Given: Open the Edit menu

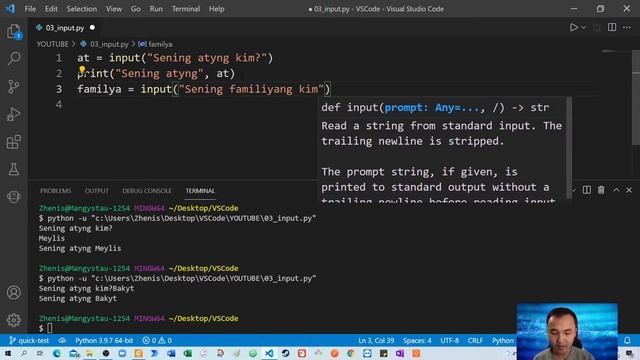Looking at the screenshot, I should tap(51, 9).
